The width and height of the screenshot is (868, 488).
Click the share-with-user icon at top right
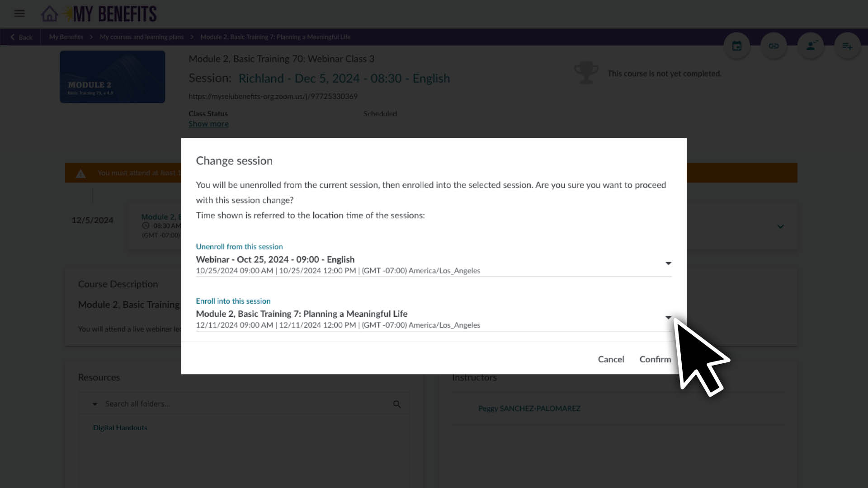tap(811, 45)
